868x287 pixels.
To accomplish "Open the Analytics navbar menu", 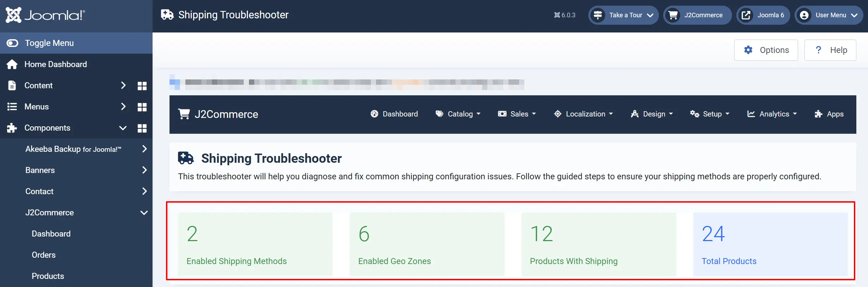I will (772, 114).
